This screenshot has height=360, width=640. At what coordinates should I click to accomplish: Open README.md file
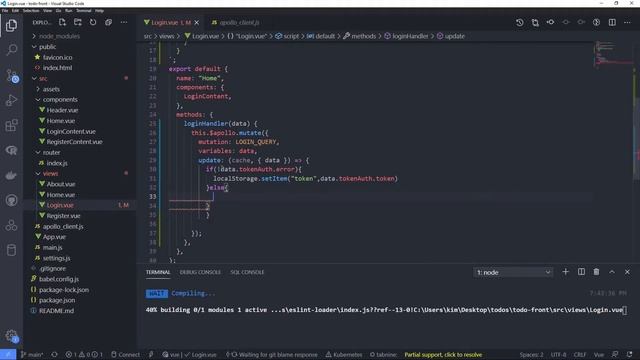click(x=56, y=311)
